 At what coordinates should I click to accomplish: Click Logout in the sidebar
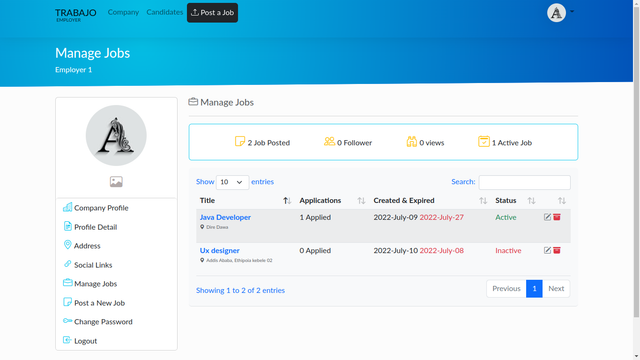(85, 341)
